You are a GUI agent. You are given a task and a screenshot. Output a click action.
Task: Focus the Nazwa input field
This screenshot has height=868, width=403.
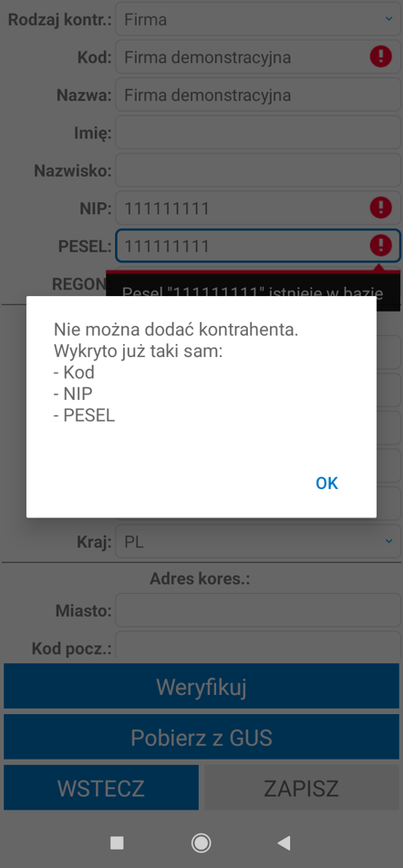258,95
